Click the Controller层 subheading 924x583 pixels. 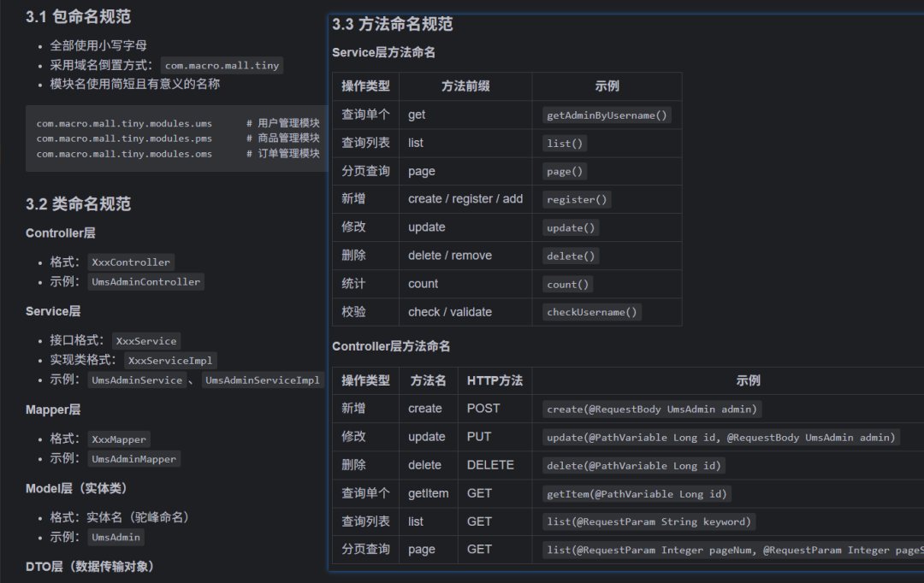[60, 233]
